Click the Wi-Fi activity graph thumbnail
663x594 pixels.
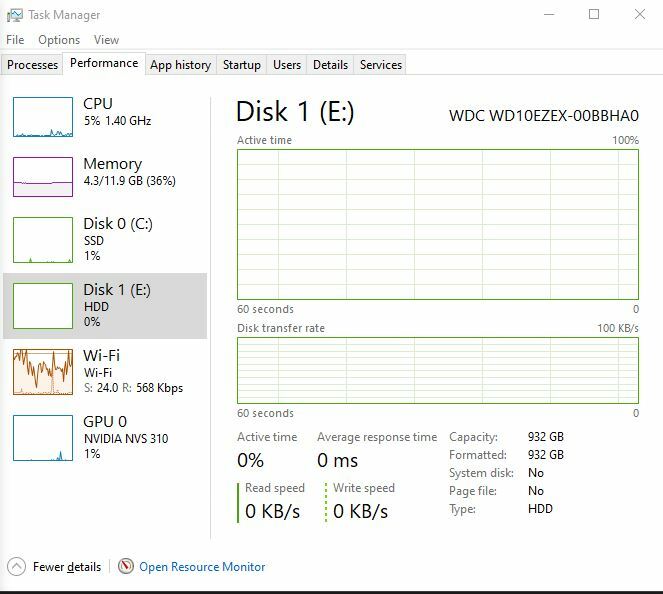pos(43,371)
